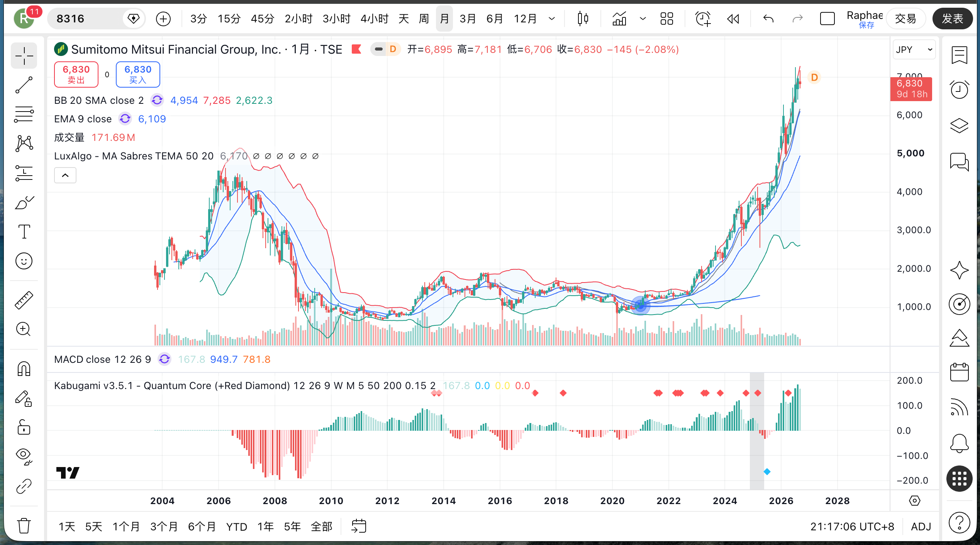Select the text annotation tool
980x545 pixels.
click(24, 232)
